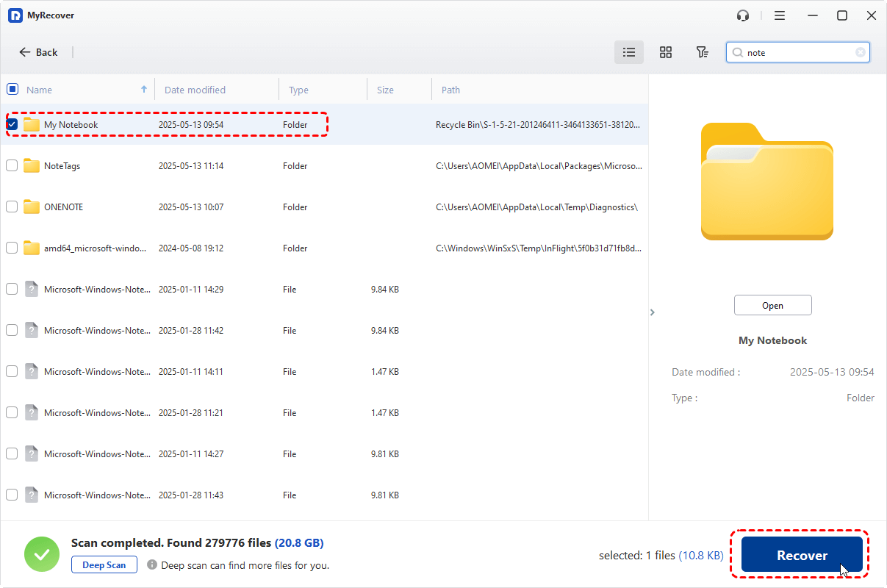Click the My Notebook folder icon in list
This screenshot has height=588, width=887.
point(31,124)
